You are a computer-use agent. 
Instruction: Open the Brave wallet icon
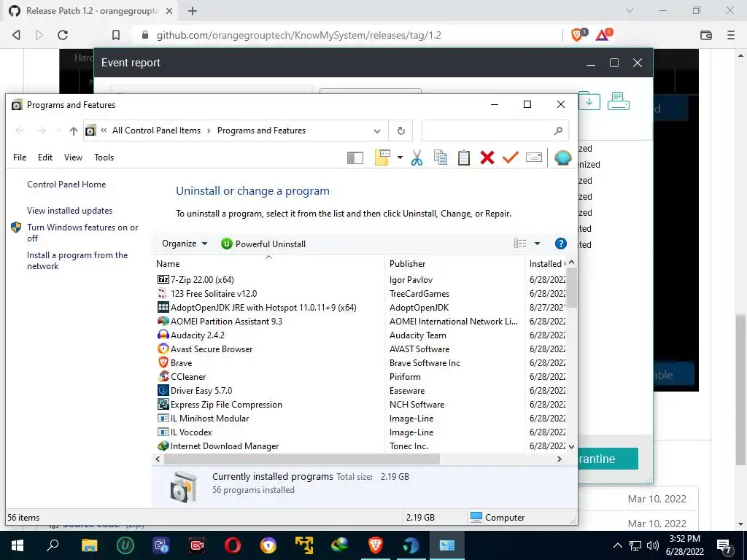[705, 35]
